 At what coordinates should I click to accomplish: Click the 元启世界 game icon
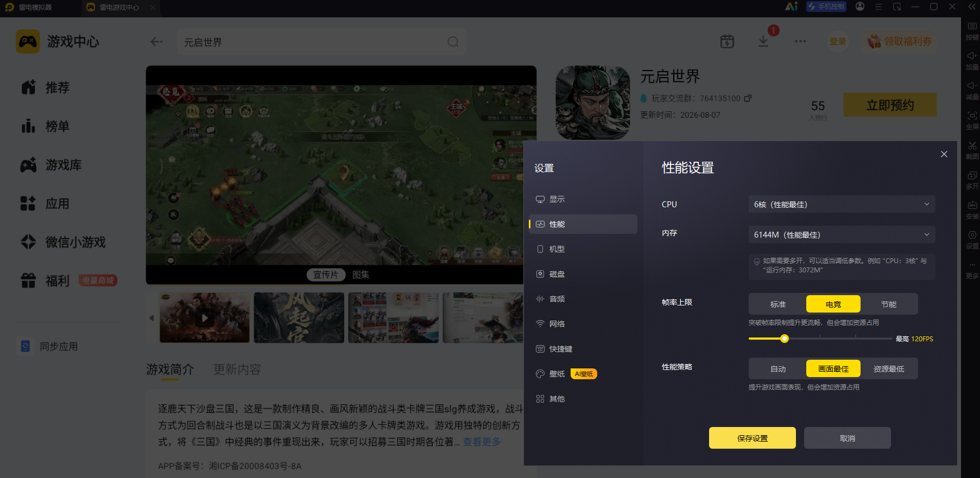(593, 103)
